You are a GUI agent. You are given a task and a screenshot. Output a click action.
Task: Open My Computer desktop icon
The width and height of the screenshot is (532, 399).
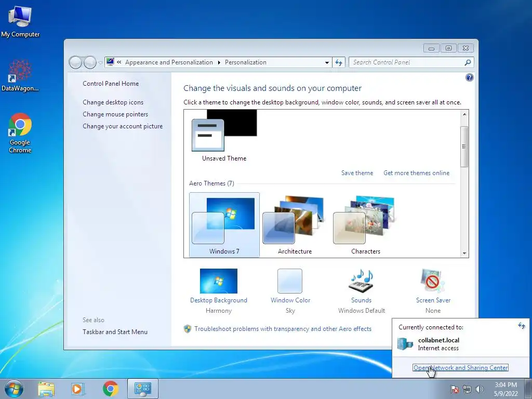[20, 21]
